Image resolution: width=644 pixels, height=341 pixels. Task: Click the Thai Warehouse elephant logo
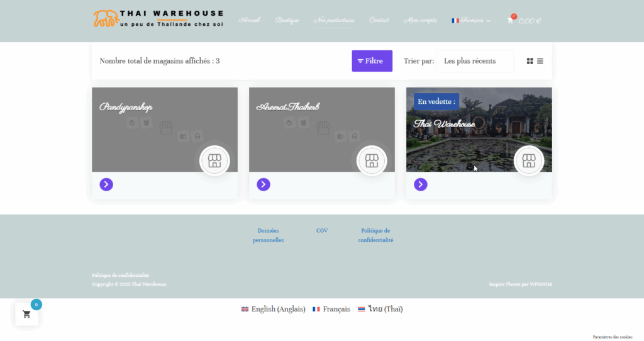[106, 18]
